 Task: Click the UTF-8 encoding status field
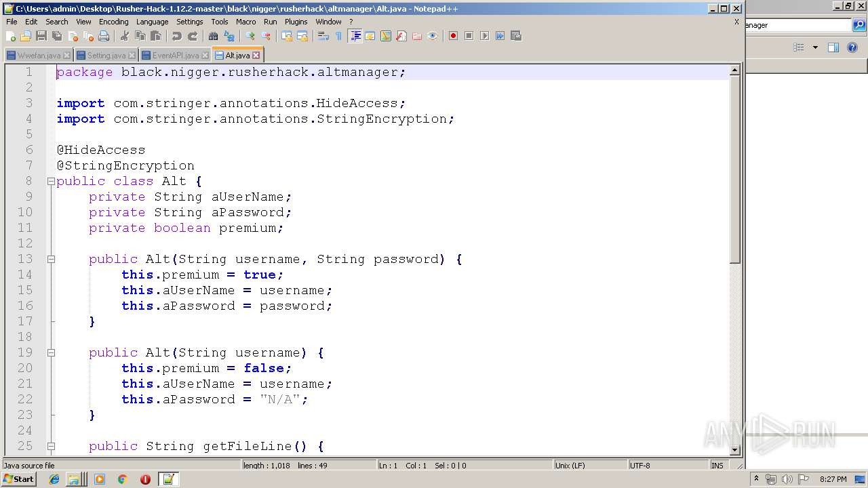[668, 466]
